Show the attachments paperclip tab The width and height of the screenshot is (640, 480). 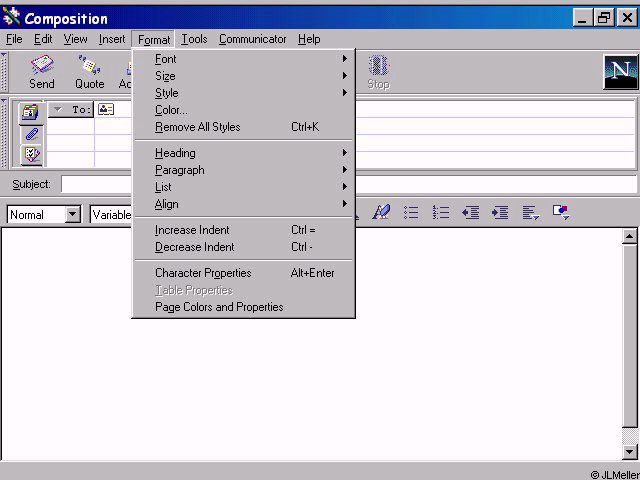coord(31,134)
